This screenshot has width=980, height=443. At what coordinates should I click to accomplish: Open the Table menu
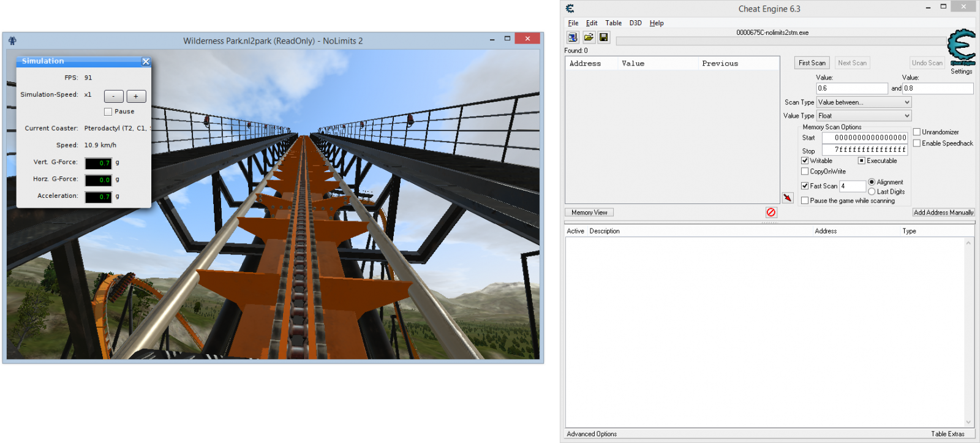click(613, 23)
